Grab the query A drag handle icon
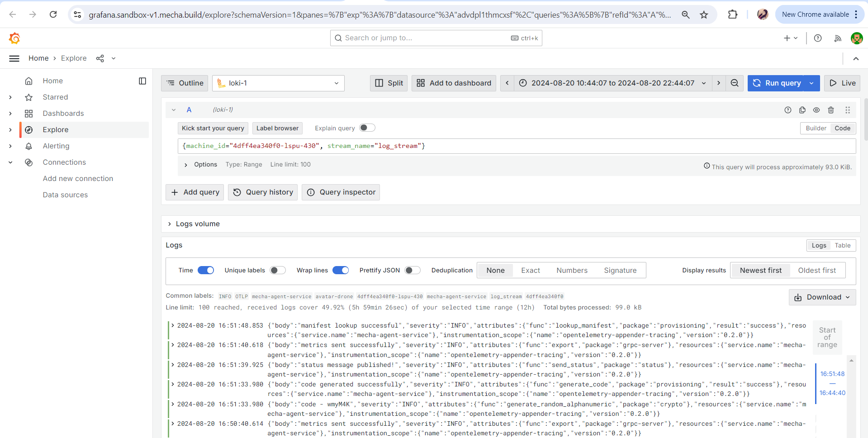868x438 pixels. [848, 110]
